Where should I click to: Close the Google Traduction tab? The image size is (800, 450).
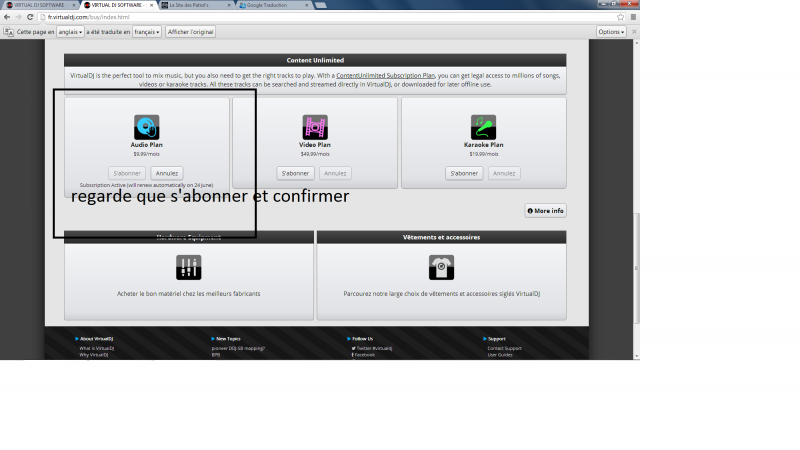point(307,5)
